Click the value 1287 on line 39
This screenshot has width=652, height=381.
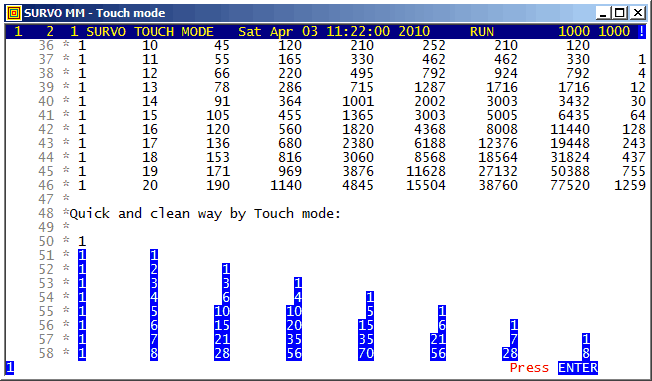[430, 87]
